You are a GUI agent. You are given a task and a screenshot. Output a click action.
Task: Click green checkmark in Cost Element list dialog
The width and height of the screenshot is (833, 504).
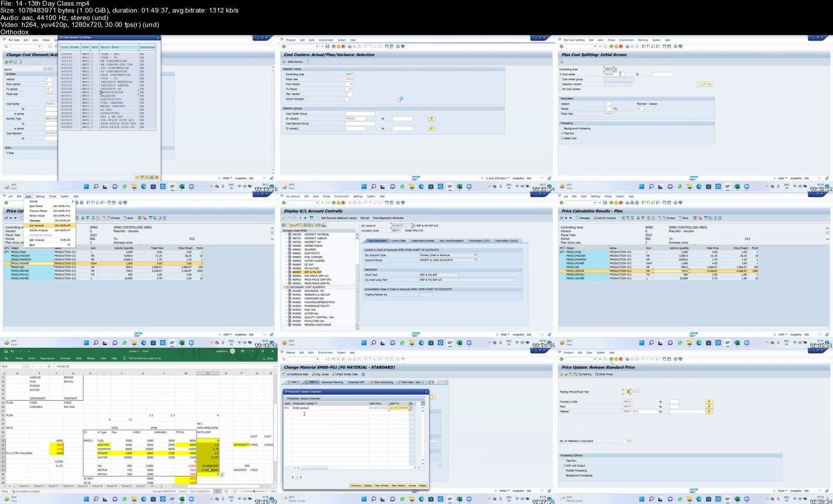pos(137,177)
